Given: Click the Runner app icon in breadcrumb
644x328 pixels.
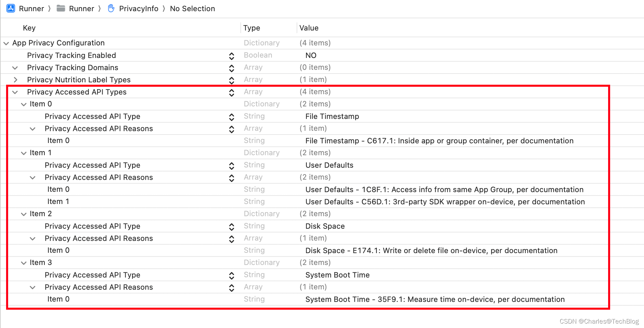Looking at the screenshot, I should point(11,8).
